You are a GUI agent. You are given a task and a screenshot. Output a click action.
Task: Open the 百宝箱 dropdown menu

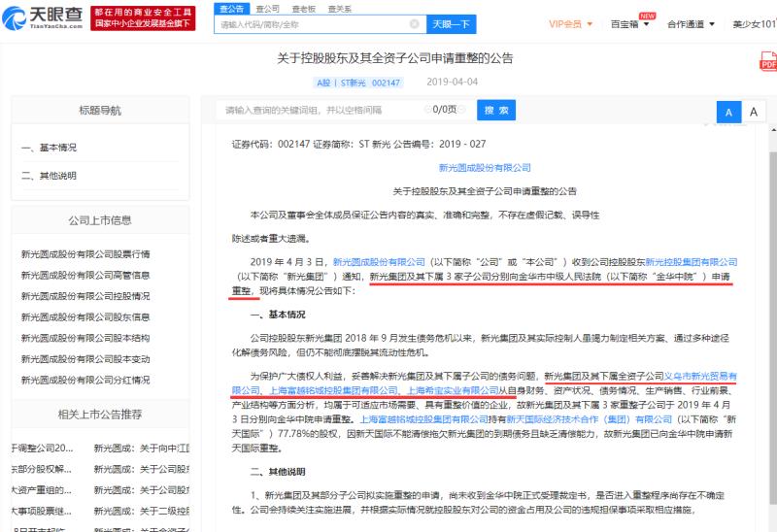click(x=629, y=24)
